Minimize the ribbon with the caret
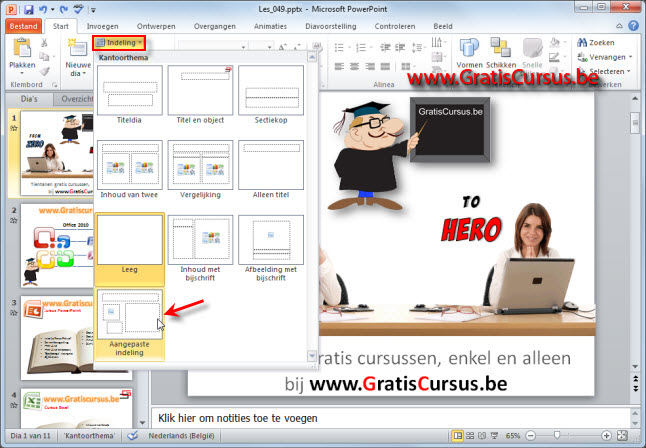The height and width of the screenshot is (448, 646). pos(619,26)
